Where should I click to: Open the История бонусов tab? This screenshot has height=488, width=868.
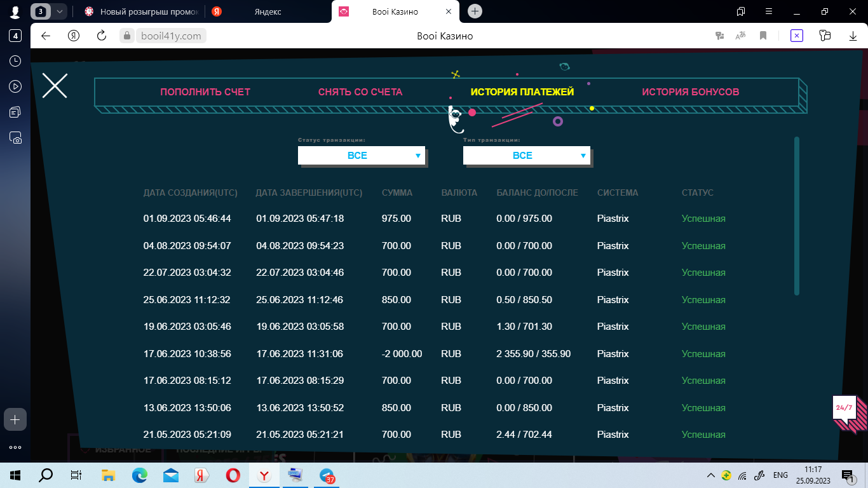pos(691,92)
